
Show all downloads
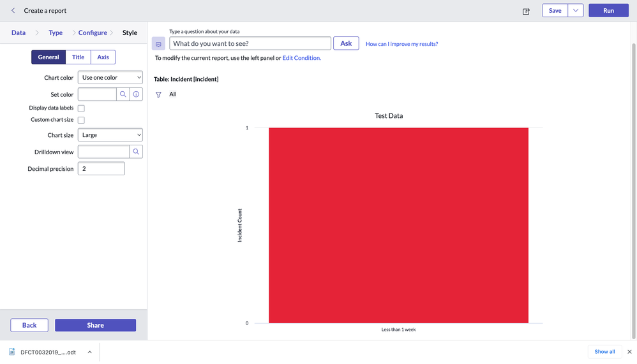[604, 352]
